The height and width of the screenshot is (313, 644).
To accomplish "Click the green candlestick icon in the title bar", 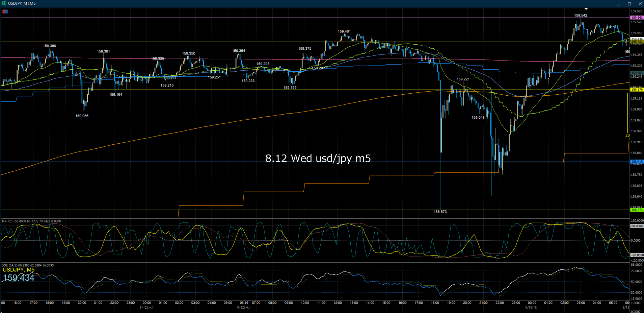I will coord(4,3).
